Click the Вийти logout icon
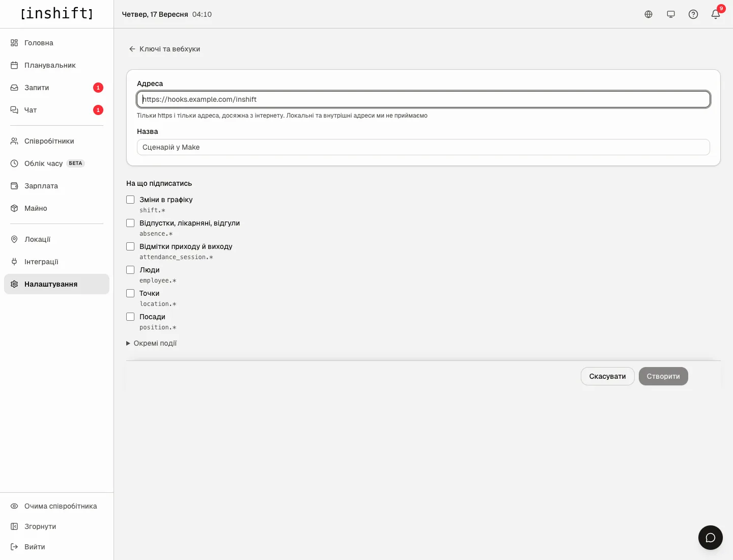The image size is (733, 560). point(14,547)
